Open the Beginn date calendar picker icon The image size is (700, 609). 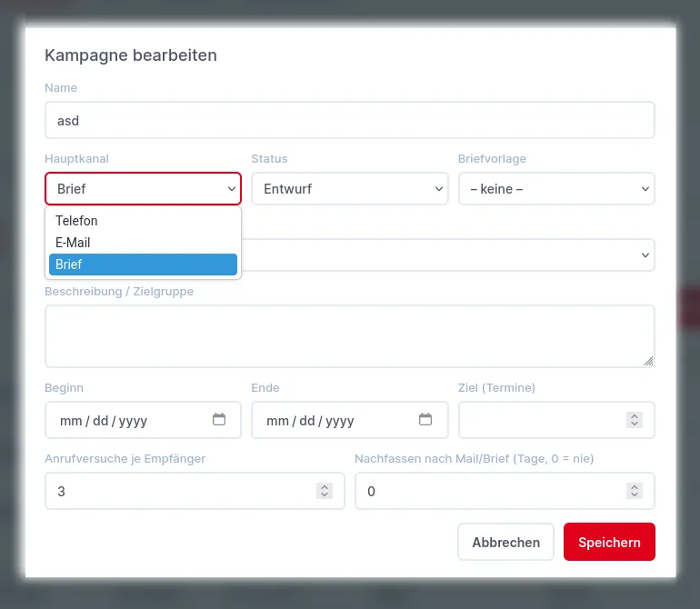click(x=219, y=419)
